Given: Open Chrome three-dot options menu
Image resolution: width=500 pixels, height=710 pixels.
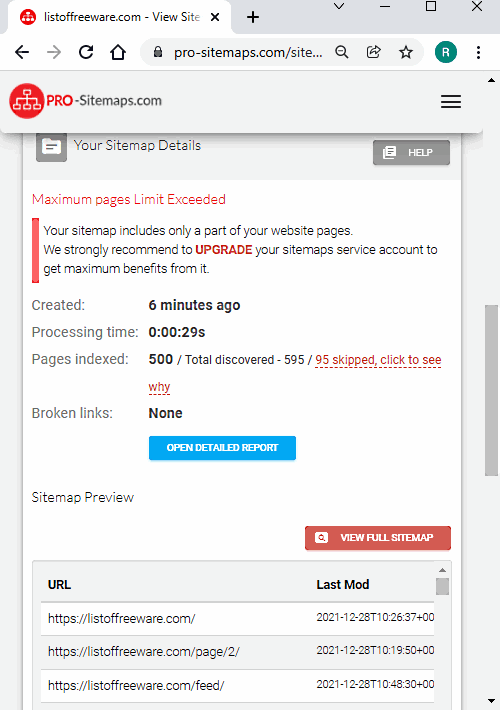Looking at the screenshot, I should coord(478,53).
